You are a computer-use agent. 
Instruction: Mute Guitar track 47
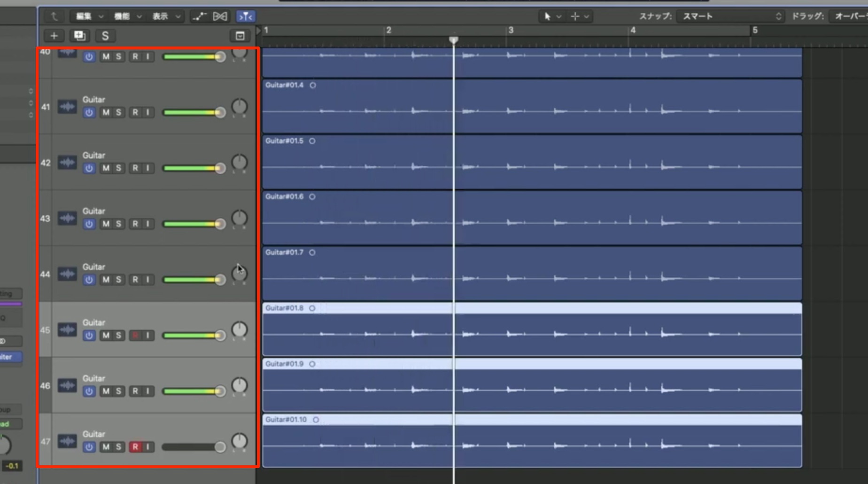point(106,447)
